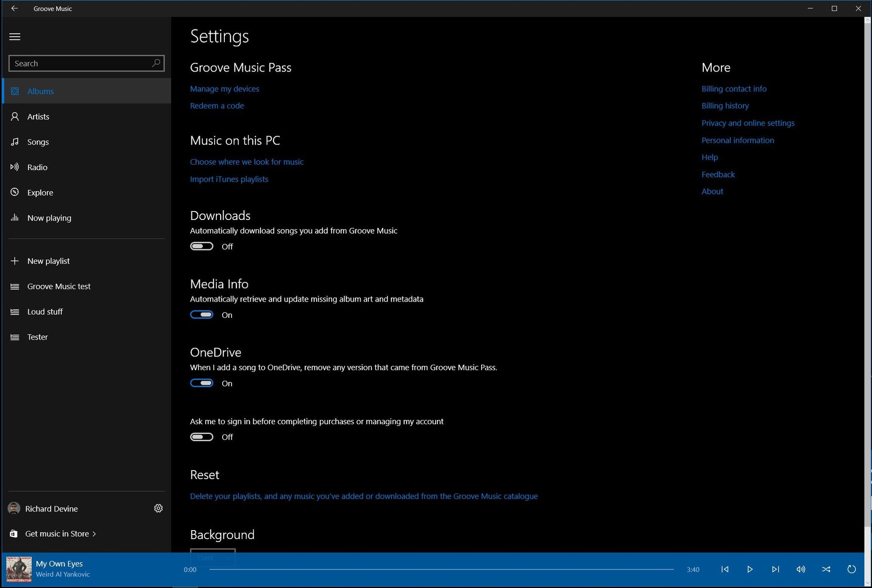
Task: Turn off the OneDrive duplicate removal toggle
Action: [x=202, y=383]
